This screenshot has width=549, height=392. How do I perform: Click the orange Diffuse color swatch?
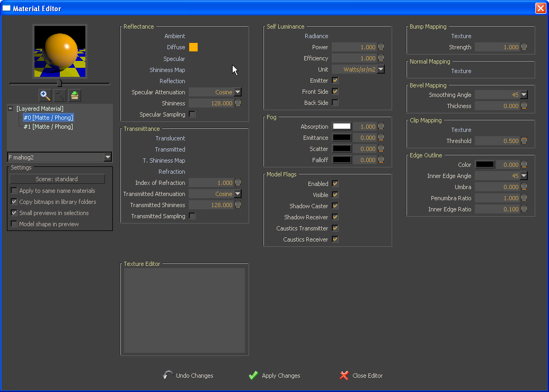click(x=193, y=47)
